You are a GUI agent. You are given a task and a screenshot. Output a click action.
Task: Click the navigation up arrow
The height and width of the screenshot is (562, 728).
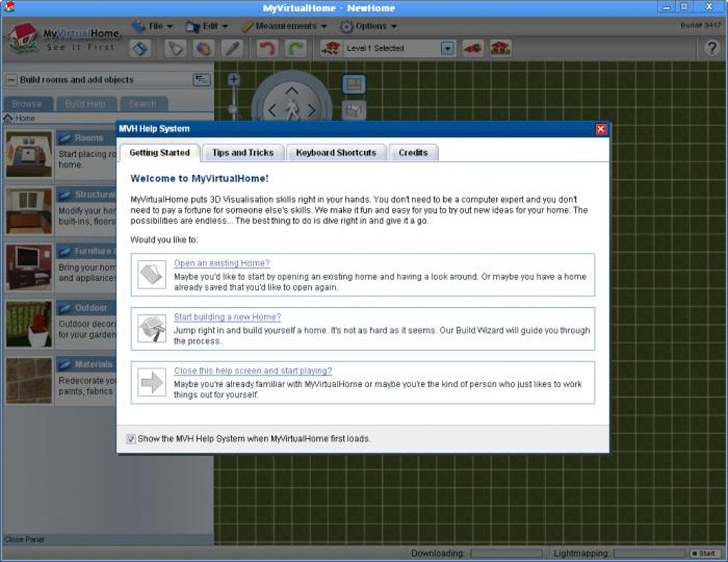click(292, 90)
